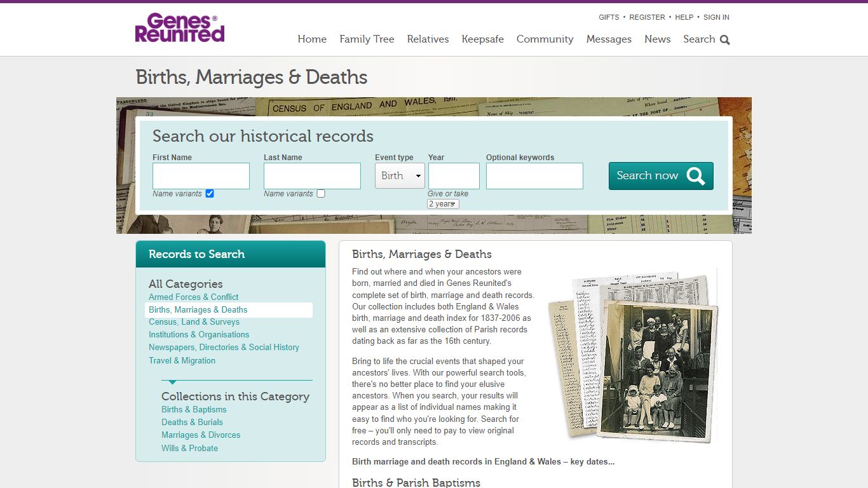Focus the Last Name input field
The image size is (868, 488).
click(x=312, y=176)
